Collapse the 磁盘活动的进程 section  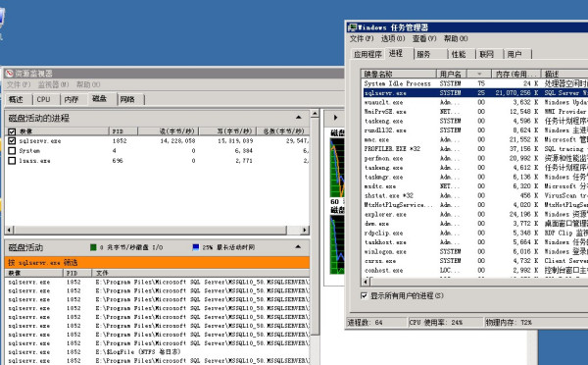[299, 118]
